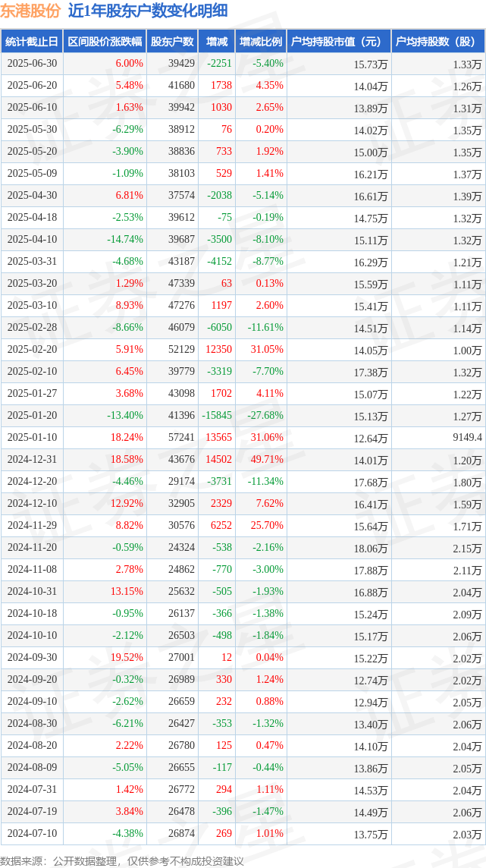This screenshot has height=868, width=486.
Task: Click shareholder count 39942
Action: (182, 108)
